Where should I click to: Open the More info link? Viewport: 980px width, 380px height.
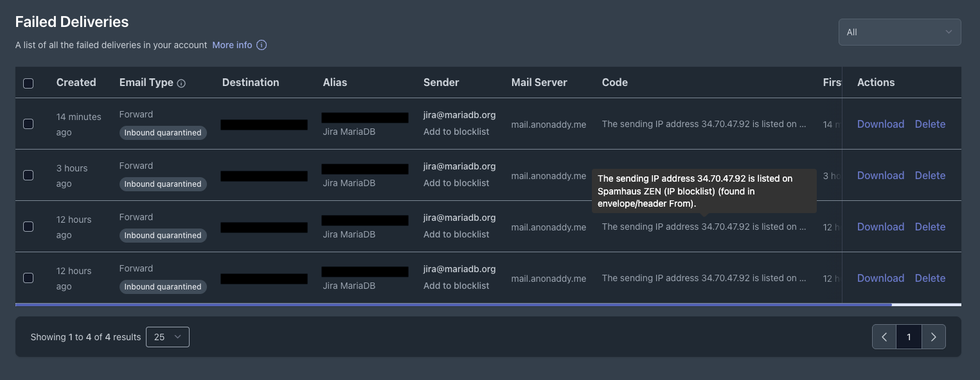[232, 45]
